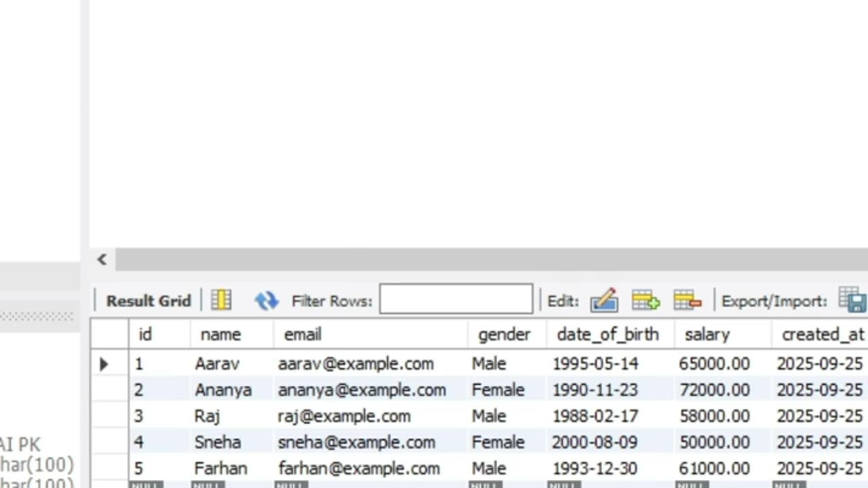Select row marker arrow for Aarav's row
Screen dimensions: 868x488
pos(104,364)
